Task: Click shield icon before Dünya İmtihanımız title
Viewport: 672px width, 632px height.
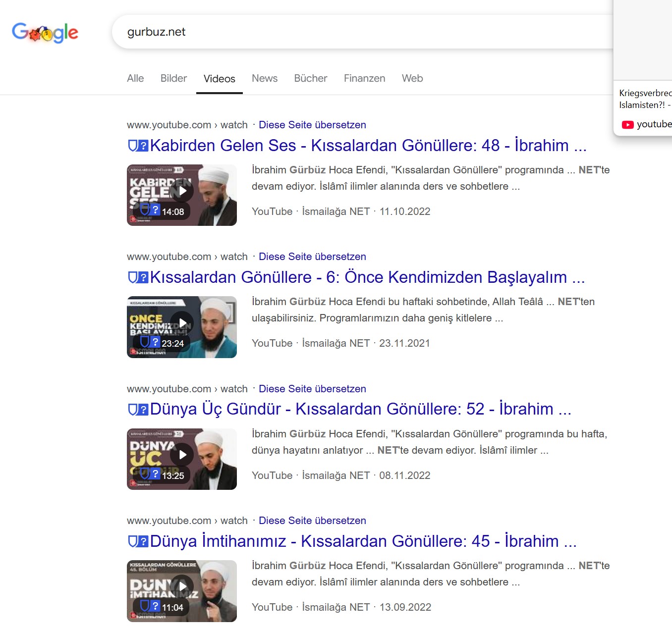Action: [138, 541]
